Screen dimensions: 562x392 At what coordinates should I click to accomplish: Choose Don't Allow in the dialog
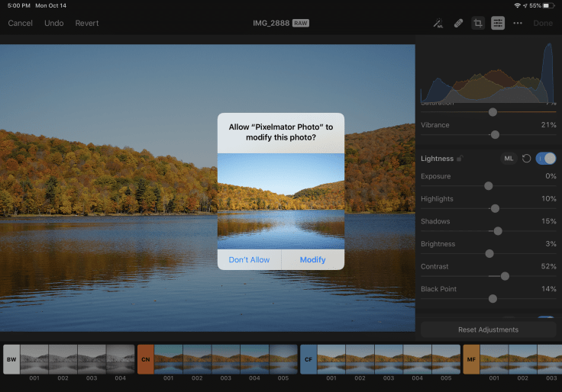click(x=249, y=259)
